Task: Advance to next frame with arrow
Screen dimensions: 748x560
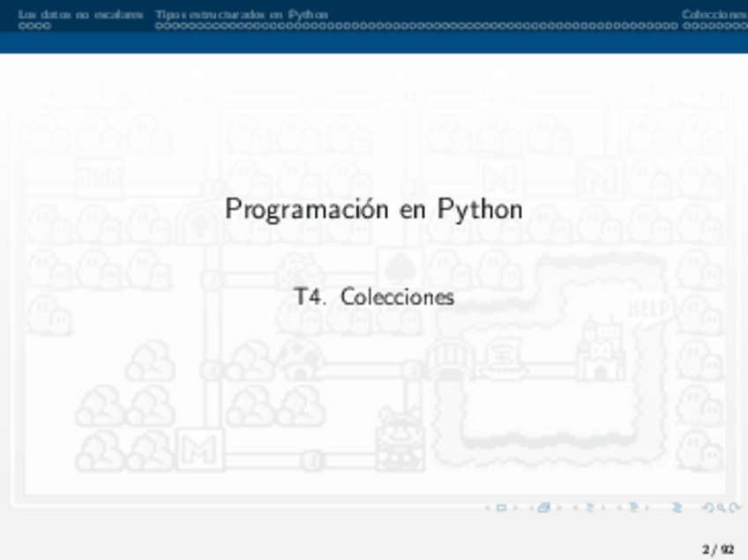Action: click(x=557, y=507)
